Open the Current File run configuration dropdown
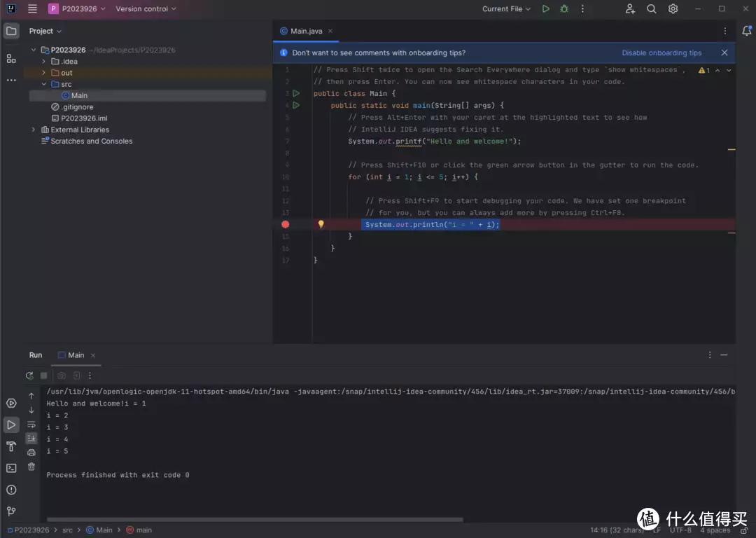This screenshot has height=538, width=756. [506, 9]
